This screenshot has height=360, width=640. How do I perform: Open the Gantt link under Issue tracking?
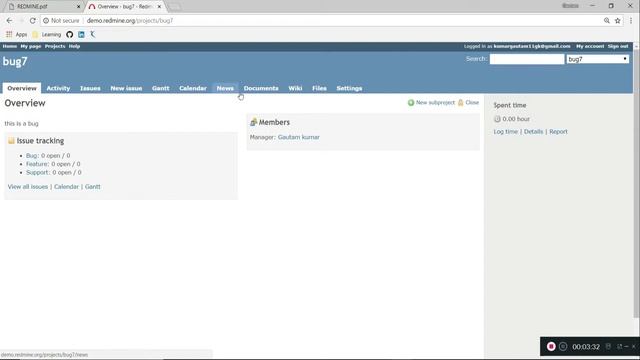coord(93,187)
